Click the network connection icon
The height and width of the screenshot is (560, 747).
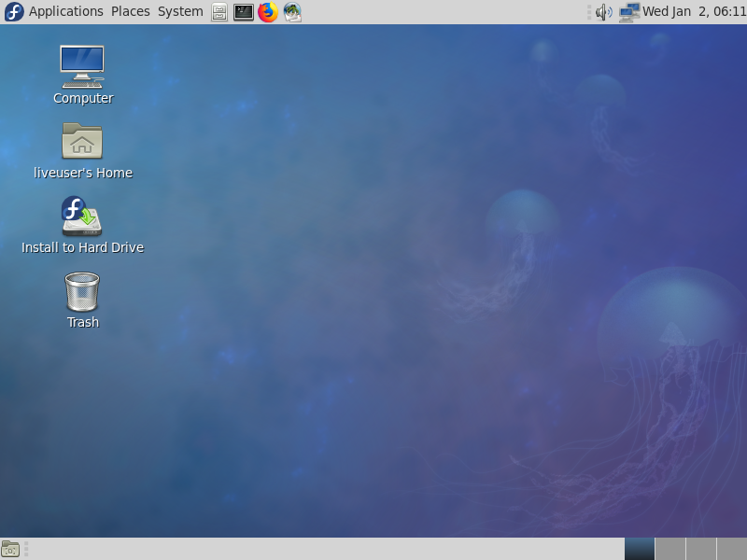pyautogui.click(x=628, y=12)
